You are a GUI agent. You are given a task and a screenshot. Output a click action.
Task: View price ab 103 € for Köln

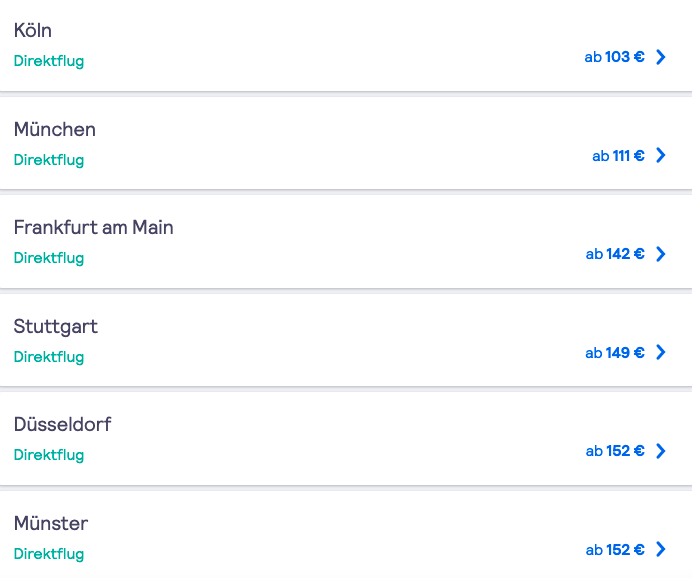(x=614, y=57)
